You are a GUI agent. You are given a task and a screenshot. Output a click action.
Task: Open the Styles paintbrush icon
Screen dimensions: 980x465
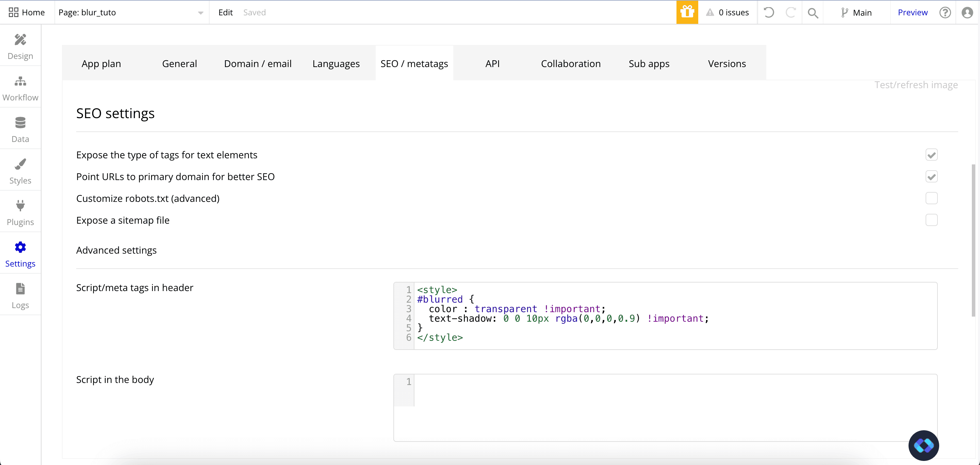pyautogui.click(x=20, y=164)
